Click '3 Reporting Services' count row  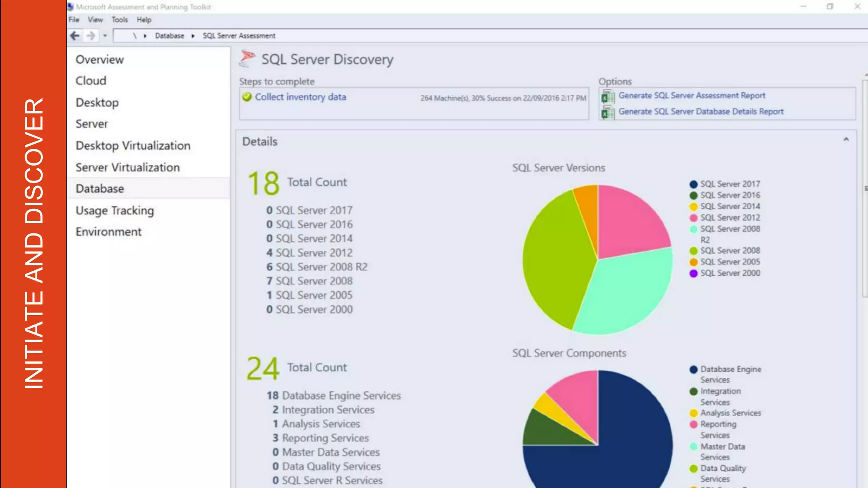pyautogui.click(x=320, y=438)
